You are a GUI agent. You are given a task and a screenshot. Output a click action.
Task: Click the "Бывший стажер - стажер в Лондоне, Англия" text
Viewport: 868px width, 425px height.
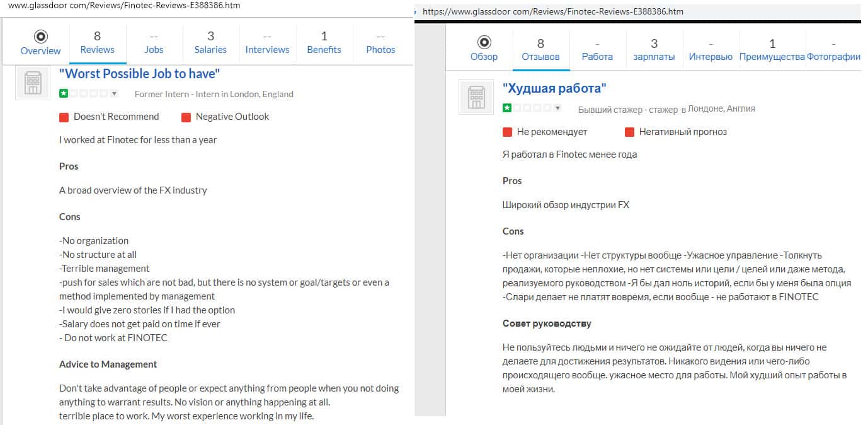666,108
